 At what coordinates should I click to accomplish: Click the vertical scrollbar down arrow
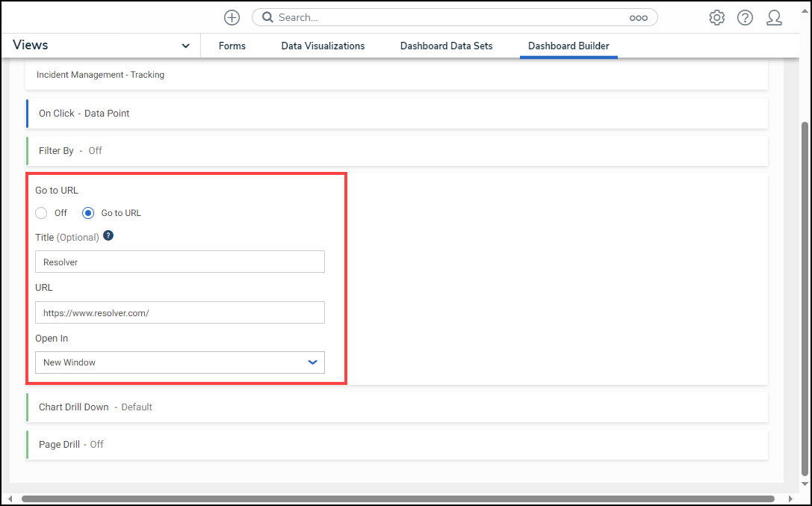tap(805, 484)
